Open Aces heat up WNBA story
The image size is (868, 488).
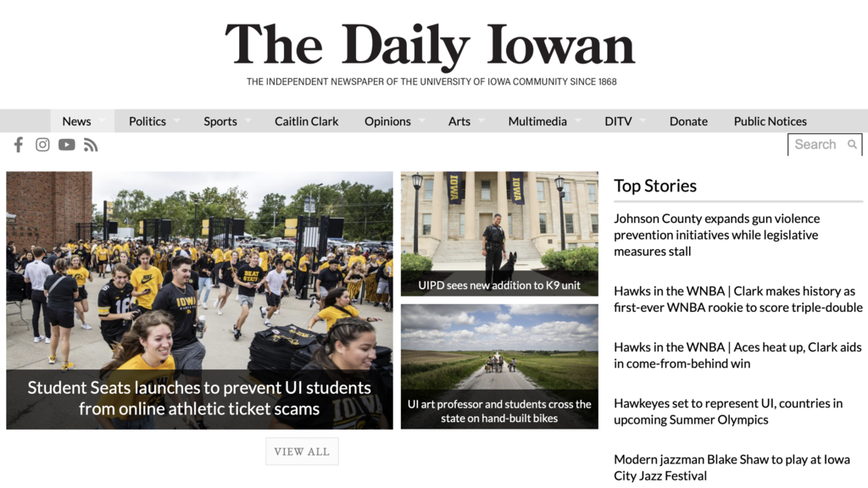[x=737, y=355]
